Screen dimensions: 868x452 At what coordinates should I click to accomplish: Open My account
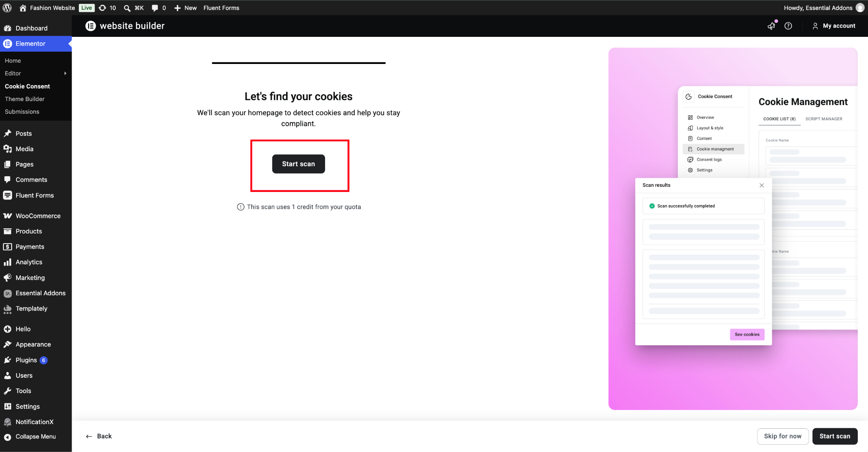(834, 26)
